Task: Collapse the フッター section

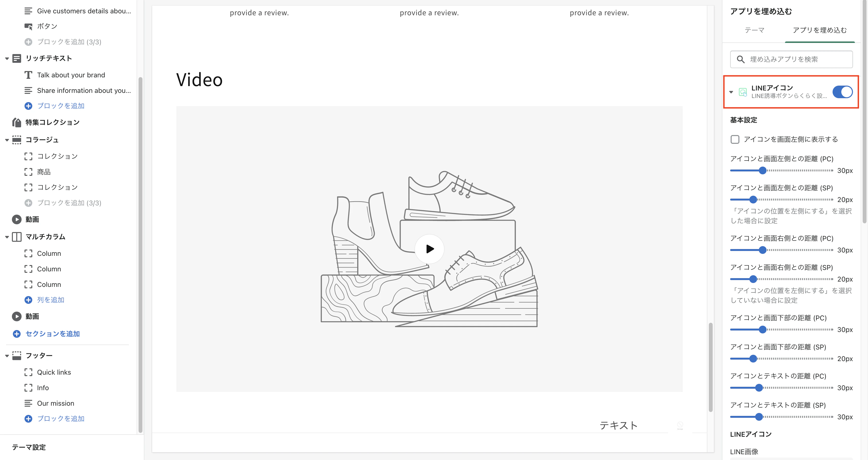Action: (x=7, y=356)
